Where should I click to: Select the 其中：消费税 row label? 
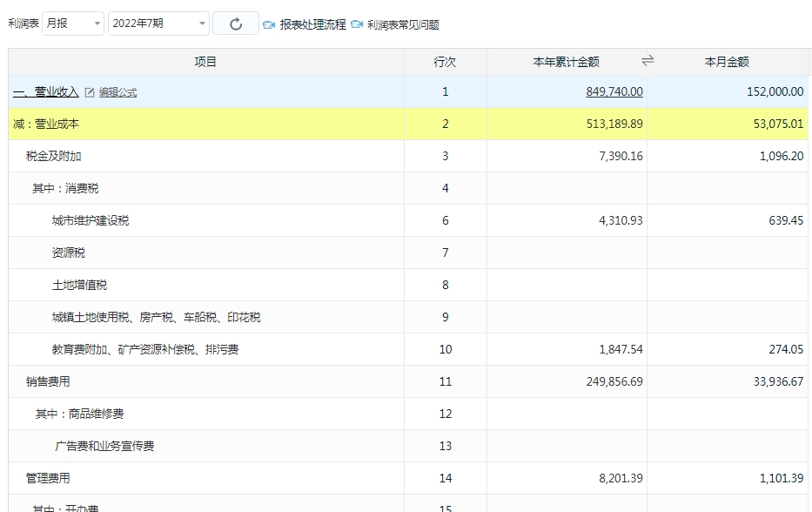click(x=65, y=188)
